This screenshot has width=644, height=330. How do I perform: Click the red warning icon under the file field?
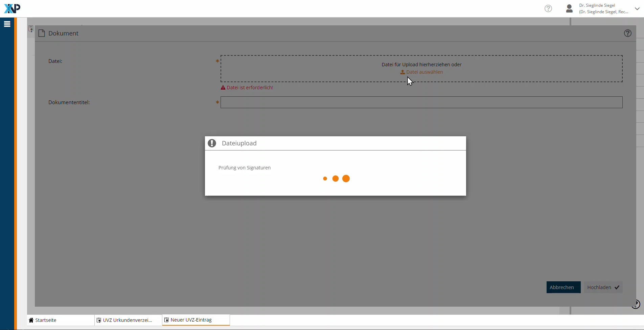pyautogui.click(x=223, y=88)
